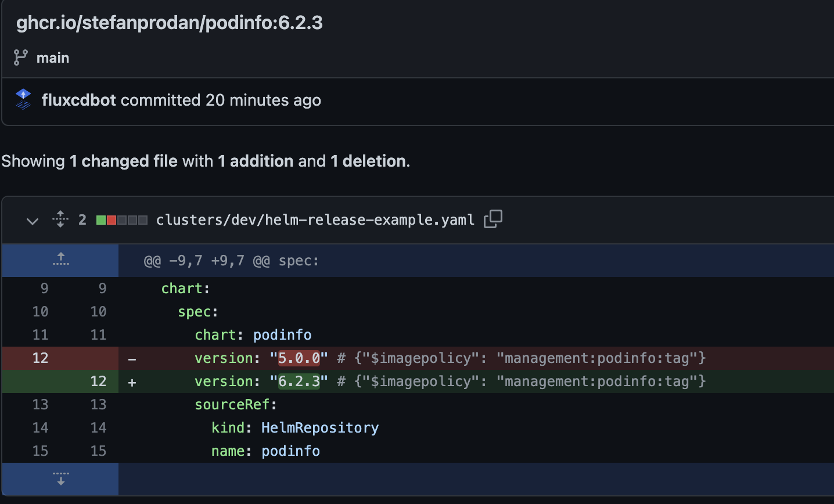The height and width of the screenshot is (504, 834).
Task: Click the branch icon beside "main"
Action: click(x=20, y=57)
